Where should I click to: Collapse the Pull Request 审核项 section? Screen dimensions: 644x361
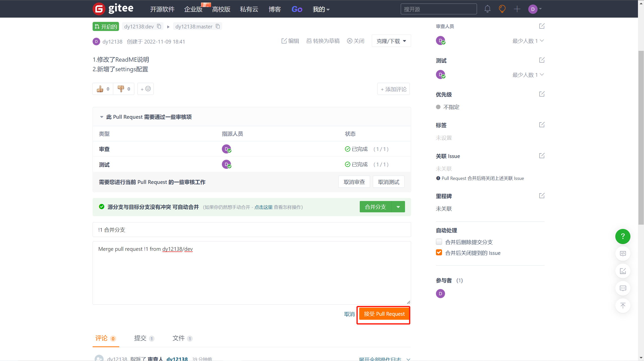(x=102, y=117)
